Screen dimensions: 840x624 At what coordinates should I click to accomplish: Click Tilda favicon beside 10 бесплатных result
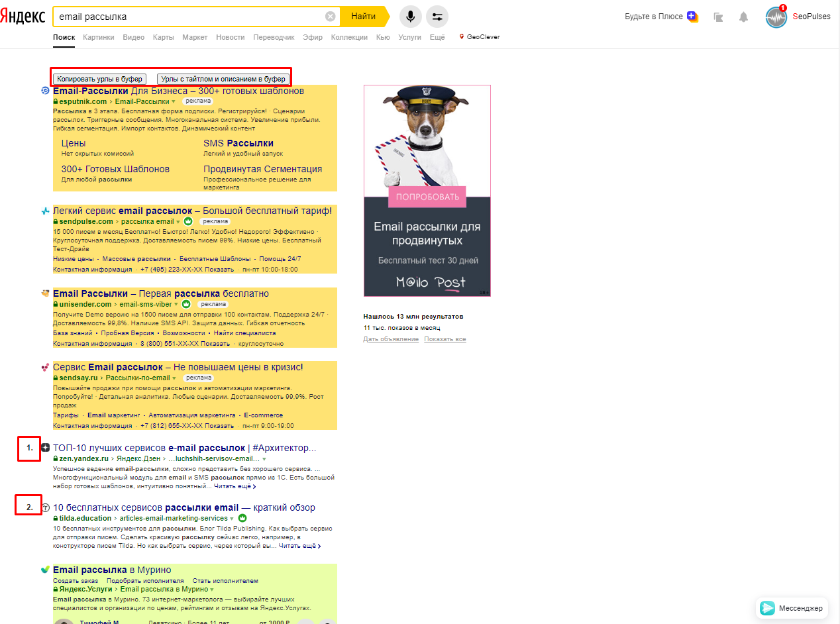(45, 507)
